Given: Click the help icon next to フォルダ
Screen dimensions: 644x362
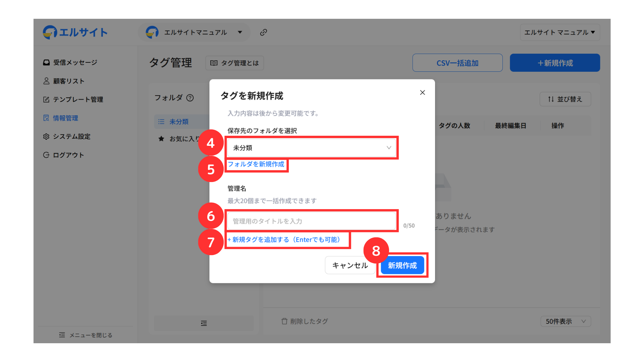Looking at the screenshot, I should [190, 98].
